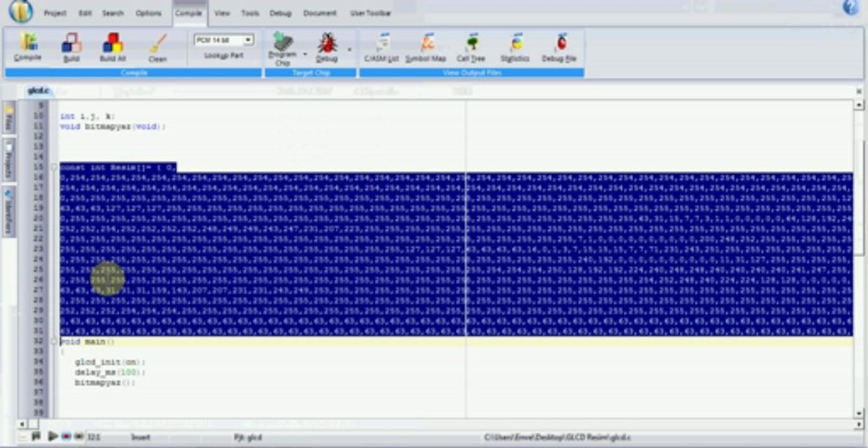Open the main application menu orb
The image size is (868, 448).
[x=21, y=11]
